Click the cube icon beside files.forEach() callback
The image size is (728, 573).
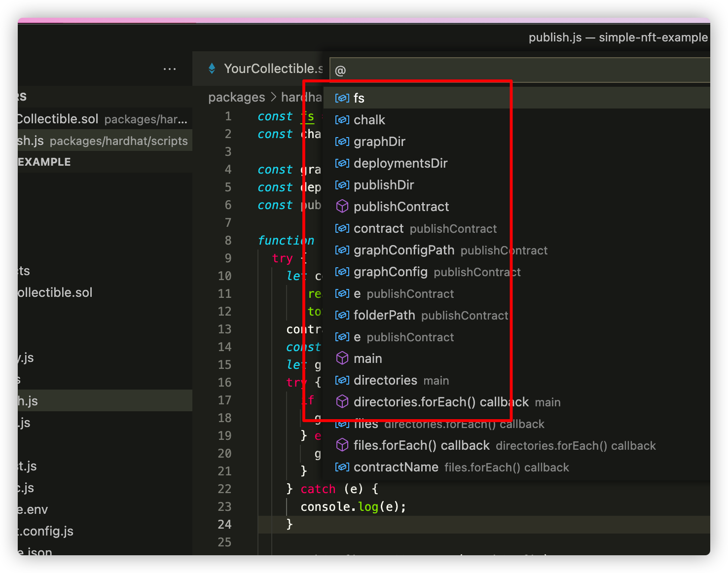click(342, 445)
